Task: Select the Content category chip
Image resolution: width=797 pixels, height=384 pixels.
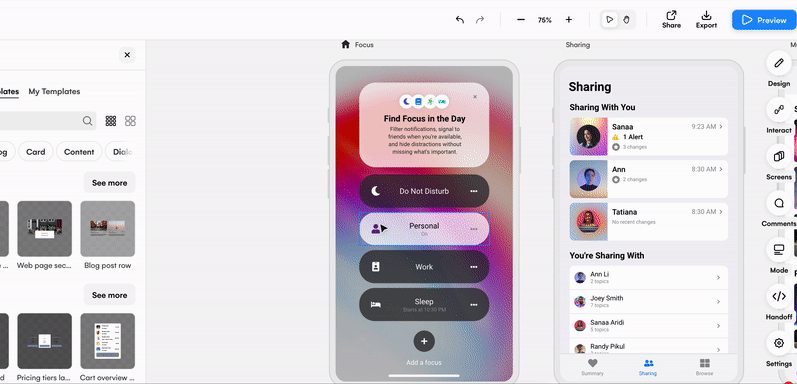Action: click(79, 152)
